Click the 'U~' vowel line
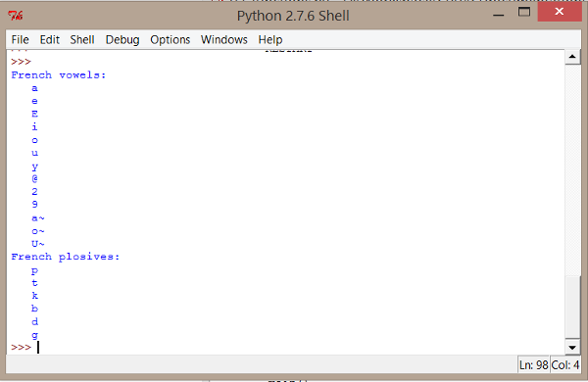 coord(38,244)
